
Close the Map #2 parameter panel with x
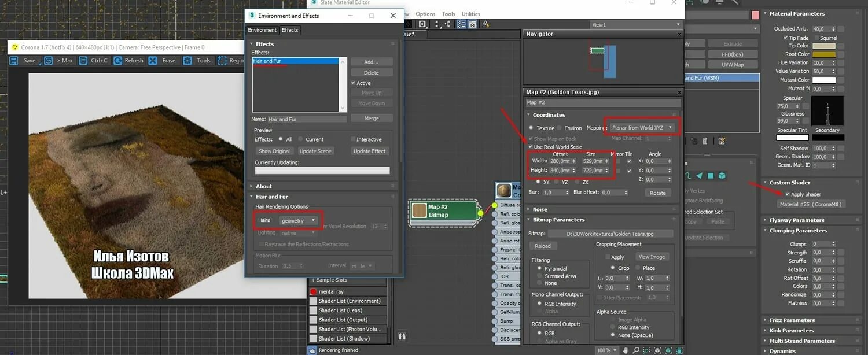tap(679, 92)
